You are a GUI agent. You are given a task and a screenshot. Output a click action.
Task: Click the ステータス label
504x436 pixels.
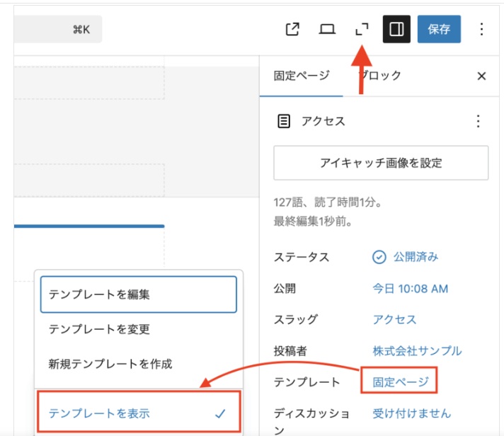tap(302, 257)
